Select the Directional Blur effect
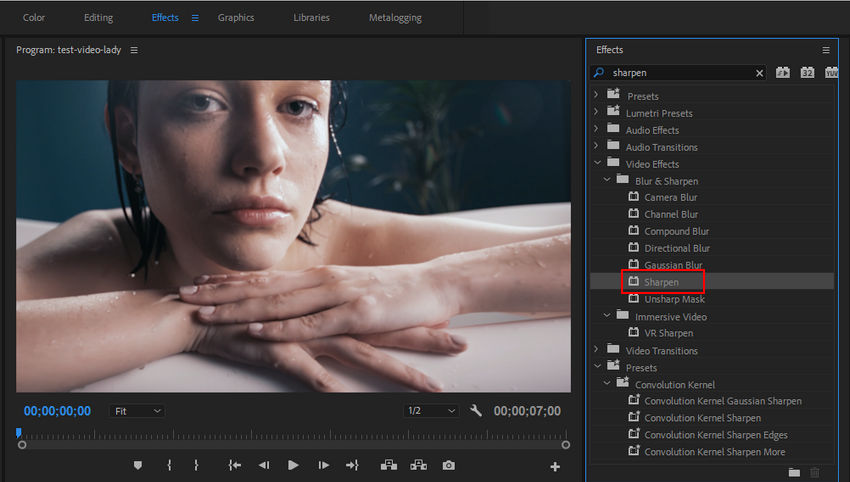 point(677,248)
